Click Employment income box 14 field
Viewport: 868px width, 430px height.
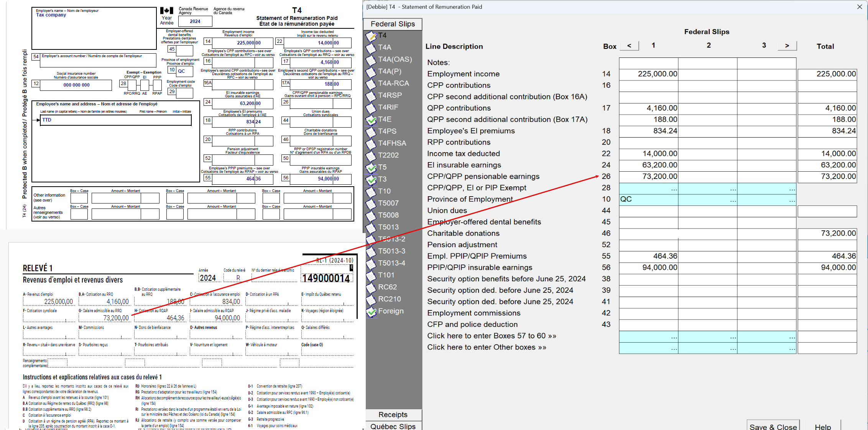649,74
